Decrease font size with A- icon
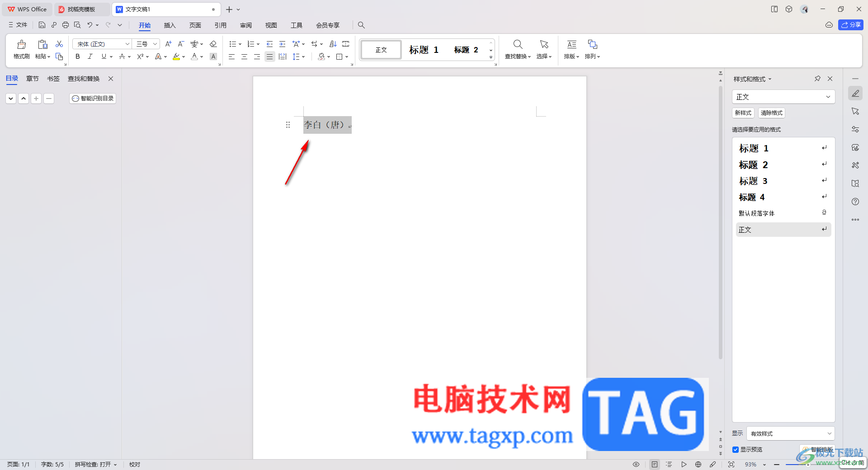Image resolution: width=868 pixels, height=470 pixels. pos(181,44)
